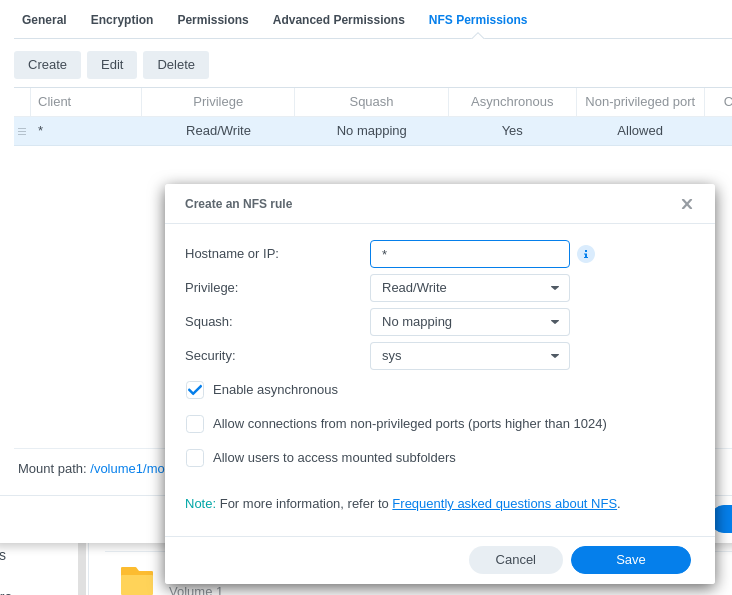Select the Permissions tab
732x595 pixels.
(x=213, y=20)
